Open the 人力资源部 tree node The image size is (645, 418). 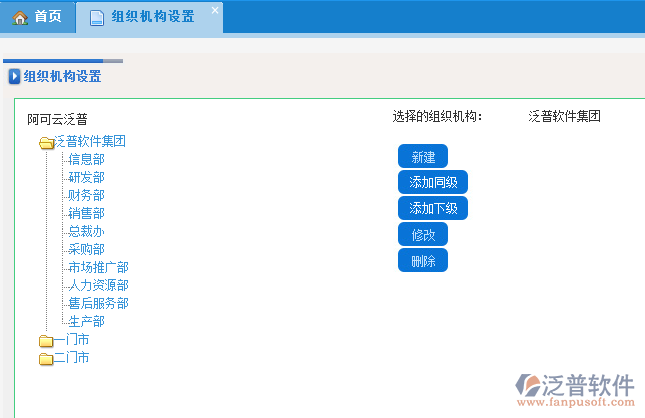[x=98, y=286]
